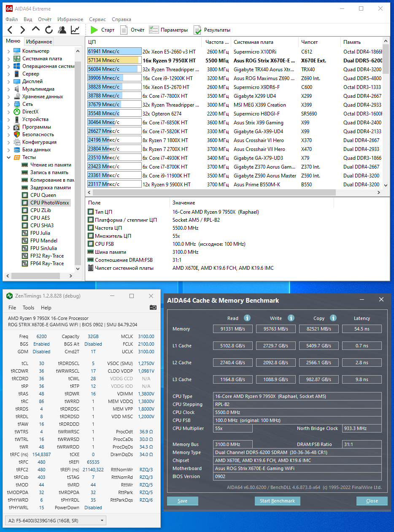Click the Refresh icon in AIDA64 toolbar
The height and width of the screenshot is (532, 394).
[x=49, y=30]
